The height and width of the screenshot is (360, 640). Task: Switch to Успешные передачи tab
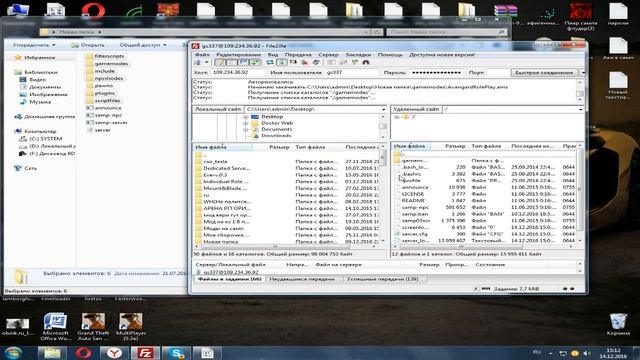(x=382, y=279)
